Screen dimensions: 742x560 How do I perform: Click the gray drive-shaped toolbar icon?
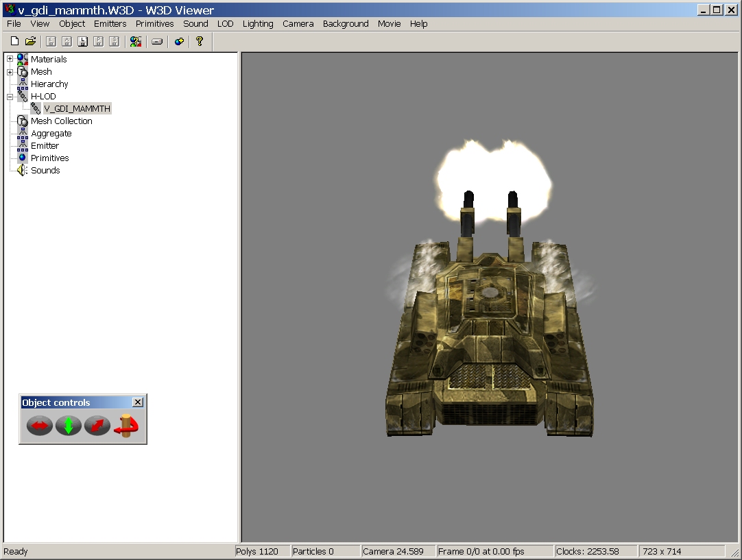pyautogui.click(x=157, y=42)
